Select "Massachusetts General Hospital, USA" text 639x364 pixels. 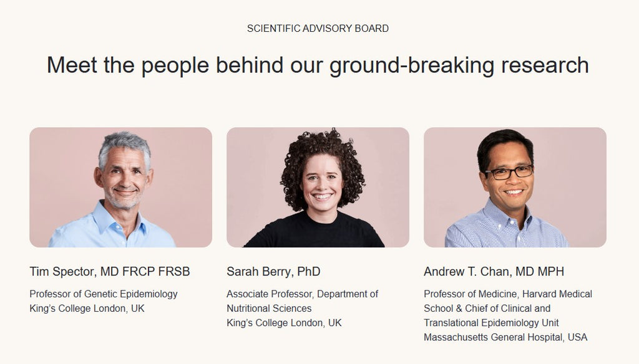coord(505,337)
